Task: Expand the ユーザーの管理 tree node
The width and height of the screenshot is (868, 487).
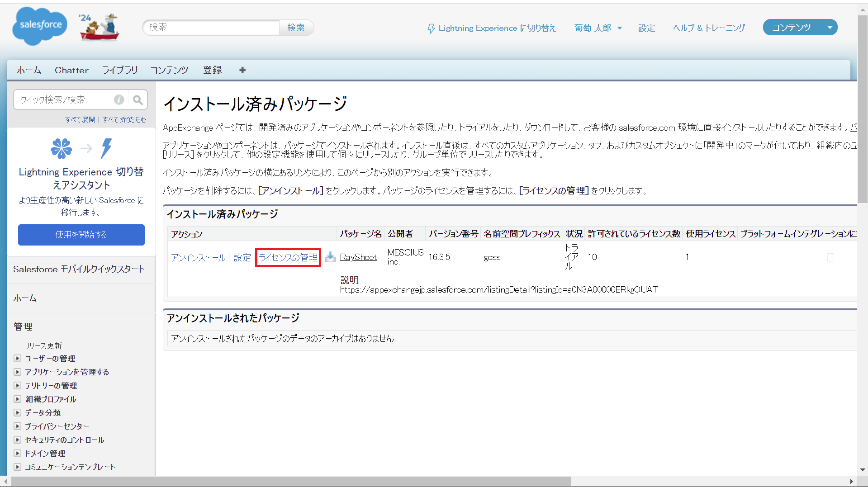Action: click(17, 358)
